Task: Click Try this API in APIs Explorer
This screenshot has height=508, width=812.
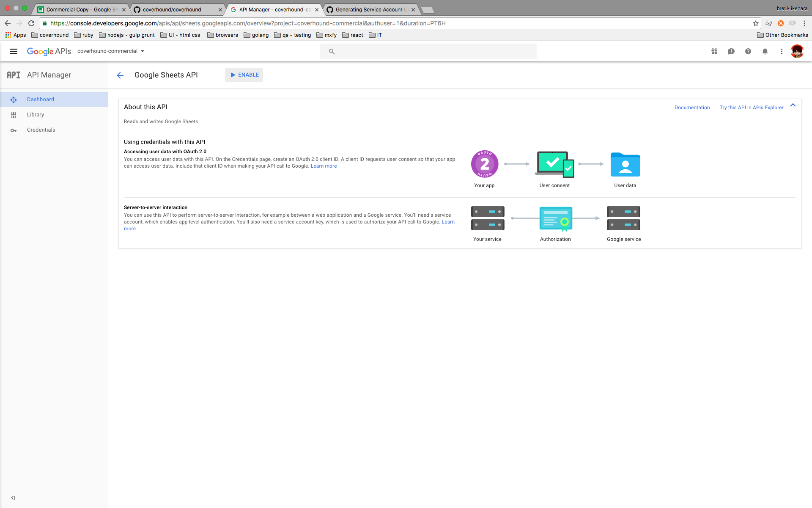Action: click(x=752, y=108)
